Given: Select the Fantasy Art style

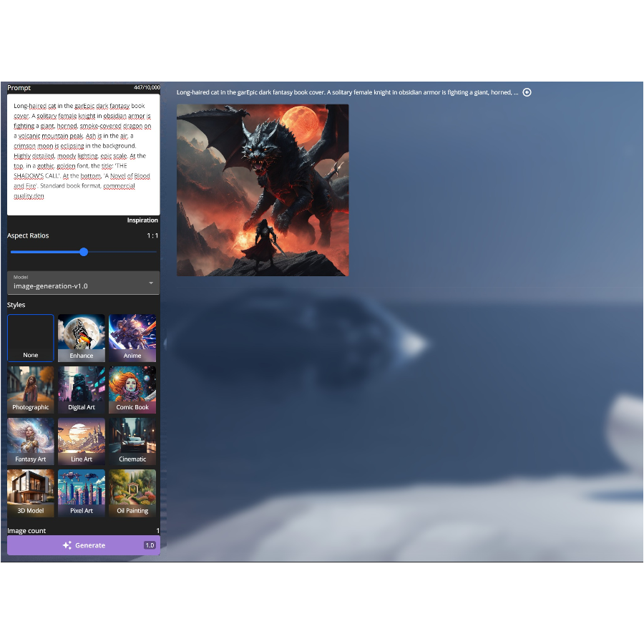Looking at the screenshot, I should tap(31, 441).
